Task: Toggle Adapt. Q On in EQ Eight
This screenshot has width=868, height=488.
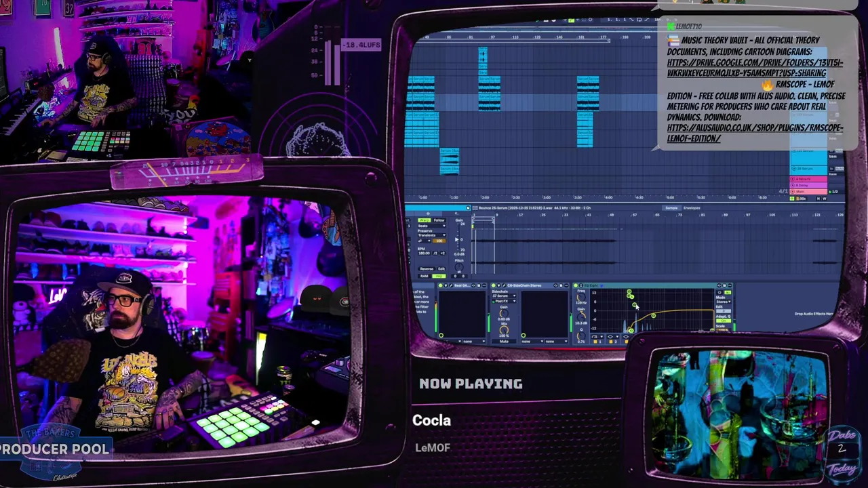Action: click(724, 321)
